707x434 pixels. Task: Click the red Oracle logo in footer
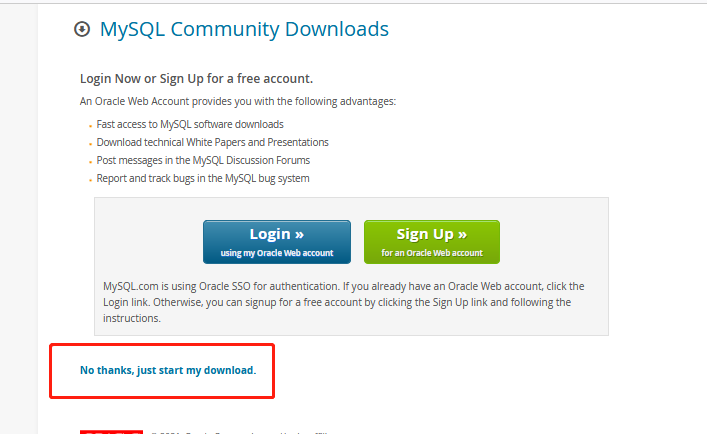point(111,432)
